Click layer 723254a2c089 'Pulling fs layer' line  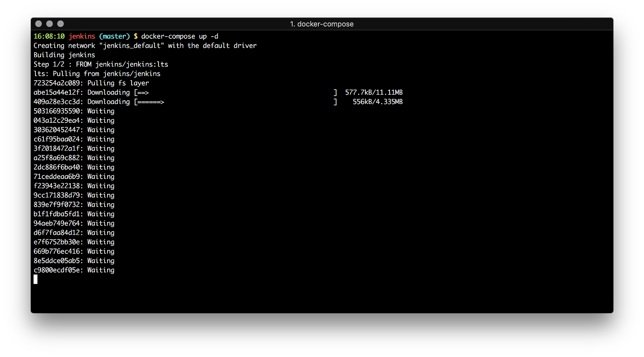click(91, 83)
